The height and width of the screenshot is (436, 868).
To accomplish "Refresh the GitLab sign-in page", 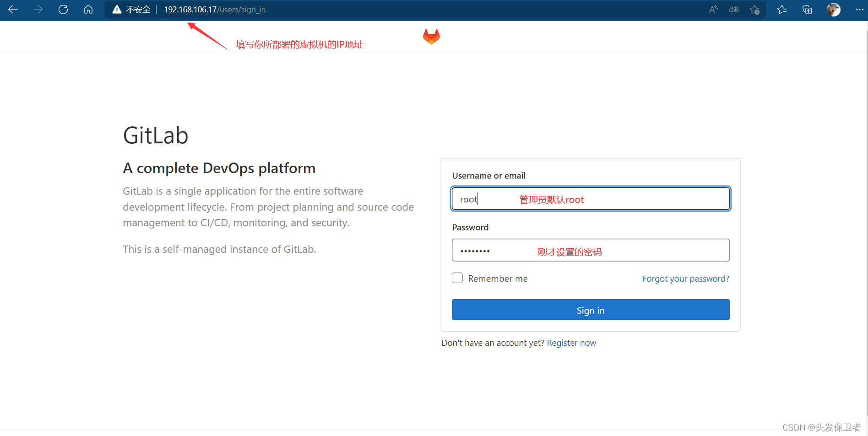I will coord(63,9).
